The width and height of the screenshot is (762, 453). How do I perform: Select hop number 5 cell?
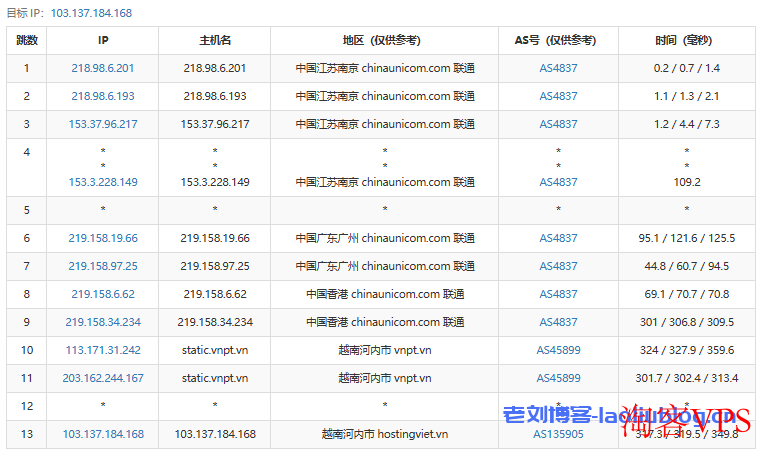tap(26, 210)
